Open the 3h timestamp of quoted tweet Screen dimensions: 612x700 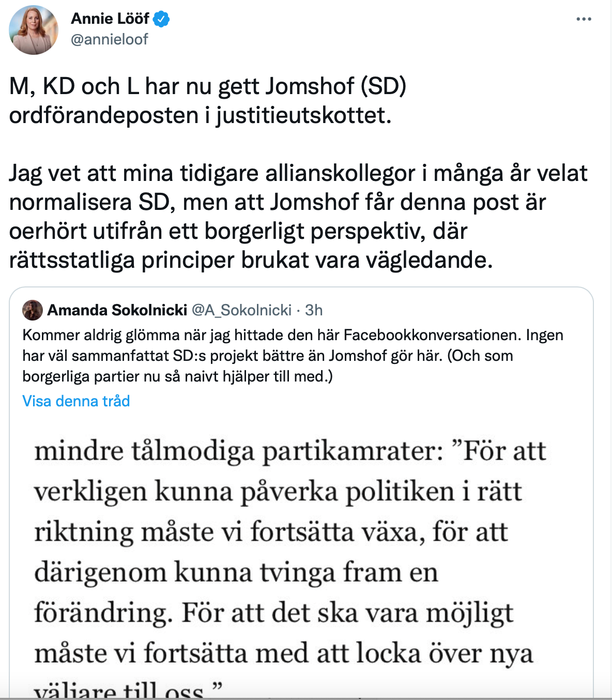coord(314,310)
